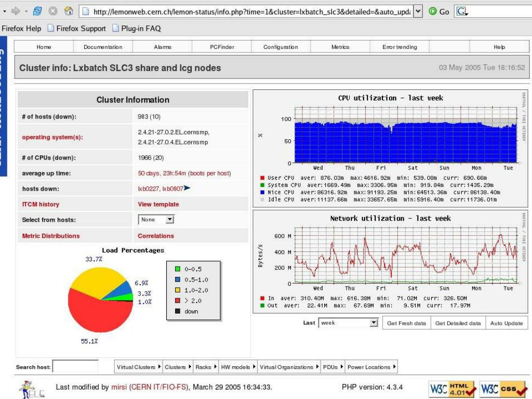Expand the Virtual Clusters menu
The height and width of the screenshot is (399, 532).
(x=139, y=367)
